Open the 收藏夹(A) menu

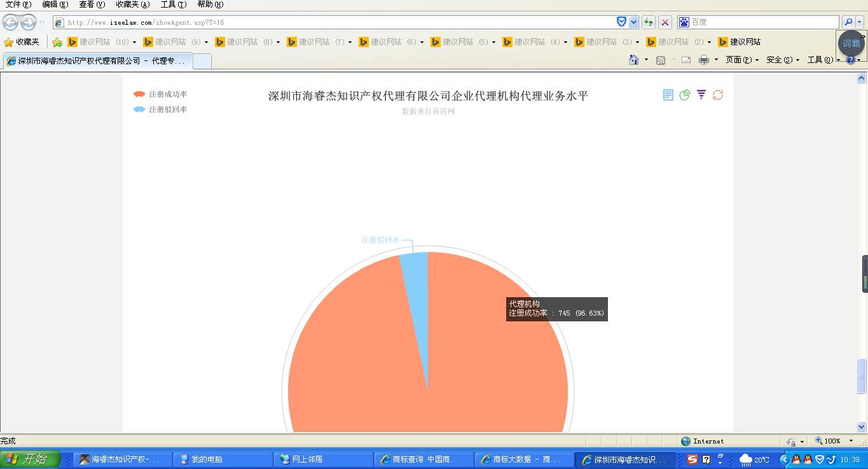point(133,4)
